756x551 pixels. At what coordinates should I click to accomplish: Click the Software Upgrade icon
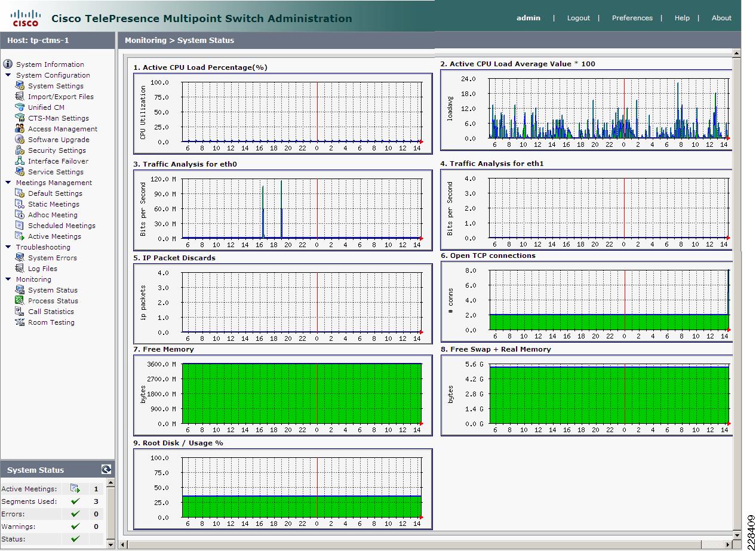[20, 140]
